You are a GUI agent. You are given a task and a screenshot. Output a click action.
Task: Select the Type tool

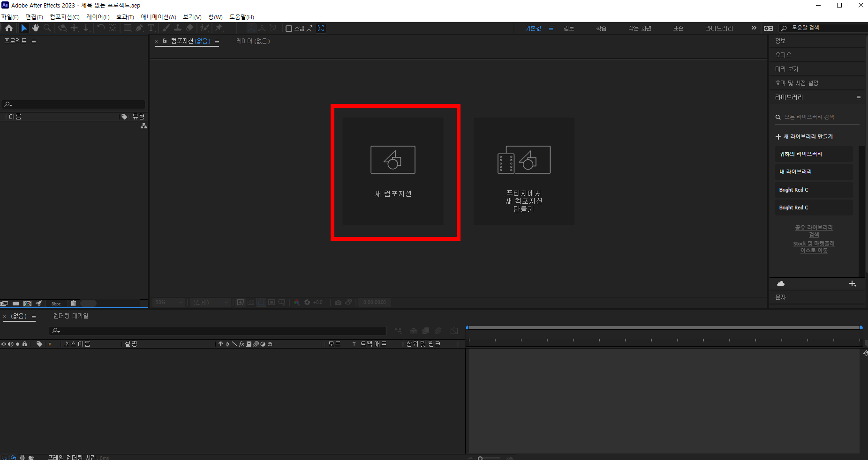point(151,28)
